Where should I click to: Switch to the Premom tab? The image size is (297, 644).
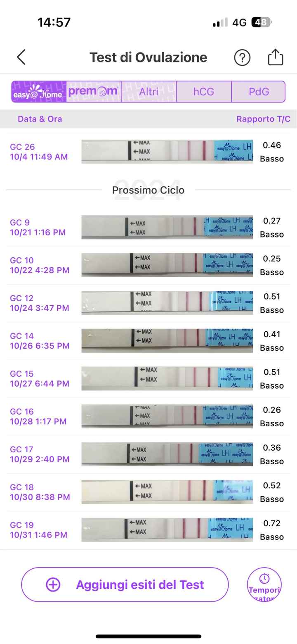point(94,92)
